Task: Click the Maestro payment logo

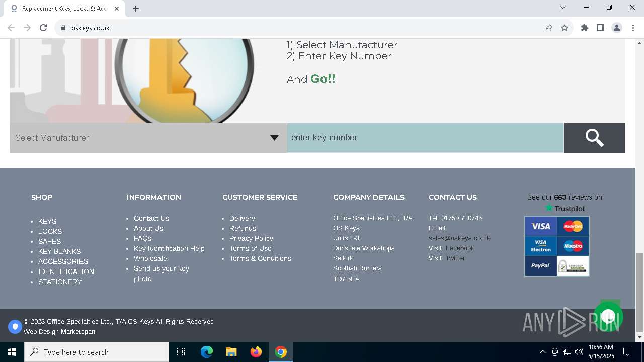Action: [573, 246]
